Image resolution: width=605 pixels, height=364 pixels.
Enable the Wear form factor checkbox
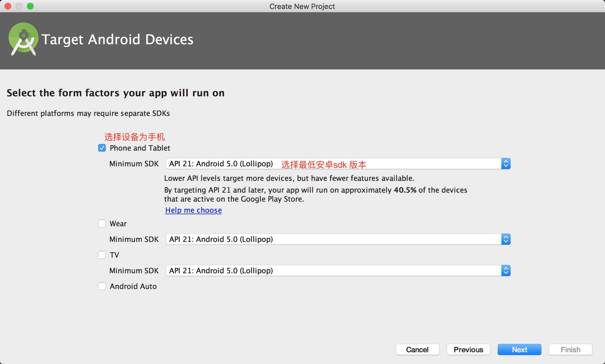102,223
